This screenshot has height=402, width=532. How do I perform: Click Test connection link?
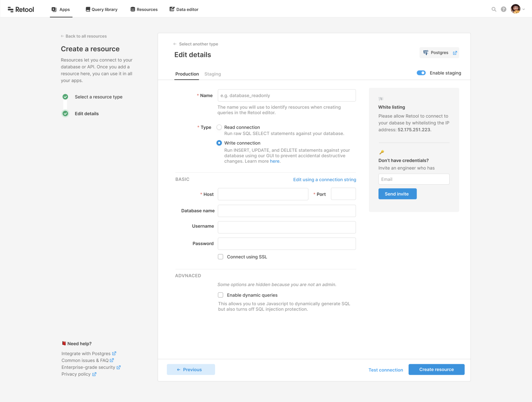(386, 370)
